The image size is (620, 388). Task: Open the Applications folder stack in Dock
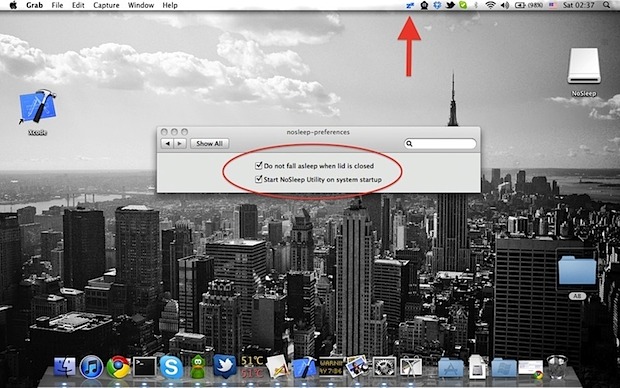coord(451,368)
